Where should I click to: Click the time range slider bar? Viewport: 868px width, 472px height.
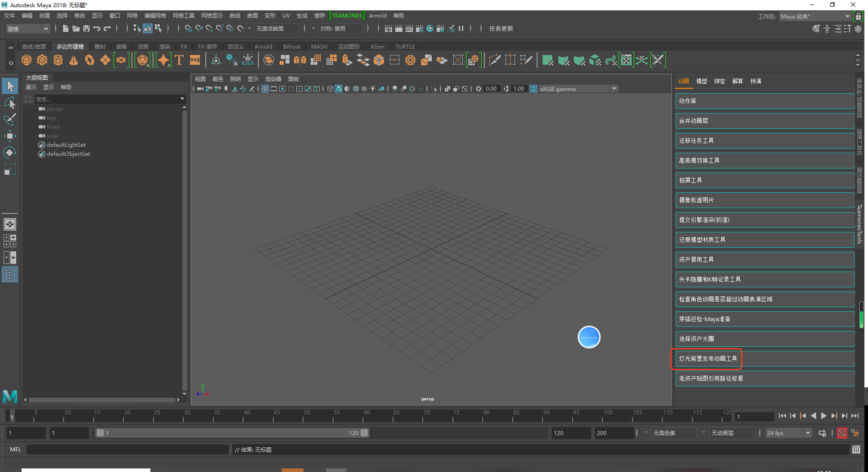click(232, 433)
